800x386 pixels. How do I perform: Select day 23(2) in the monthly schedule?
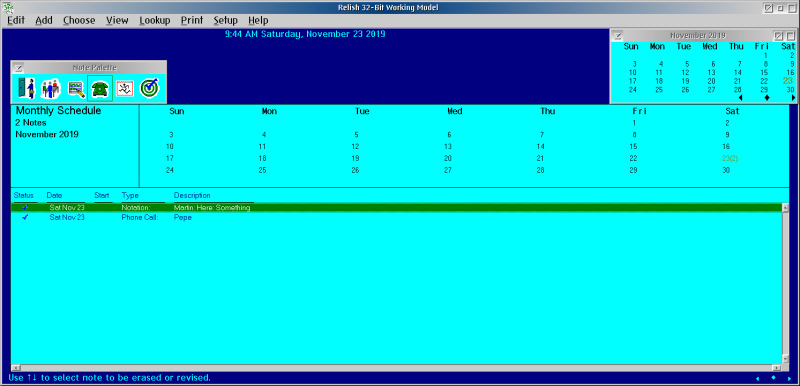(x=730, y=159)
